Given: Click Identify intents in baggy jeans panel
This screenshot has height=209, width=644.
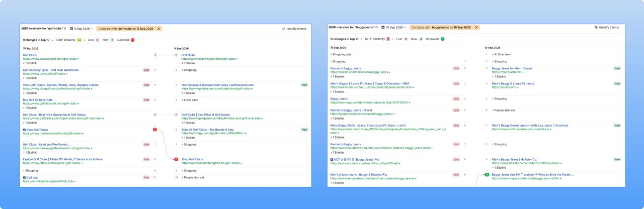Looking at the screenshot, I should (606, 27).
